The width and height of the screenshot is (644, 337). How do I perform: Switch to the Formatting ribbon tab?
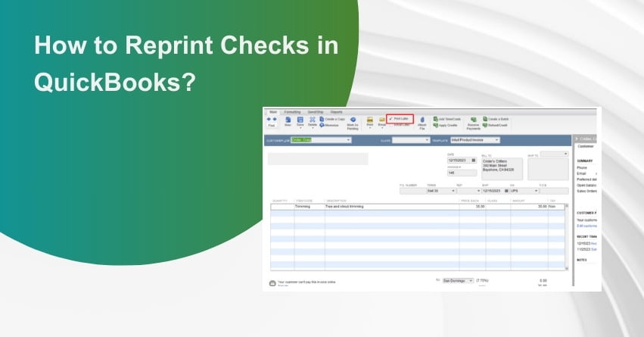click(292, 112)
